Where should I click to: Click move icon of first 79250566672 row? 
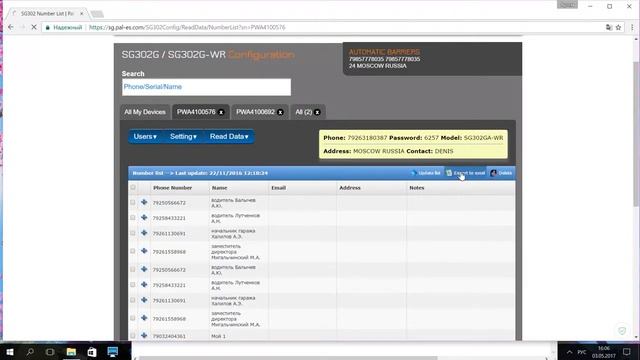coord(144,202)
